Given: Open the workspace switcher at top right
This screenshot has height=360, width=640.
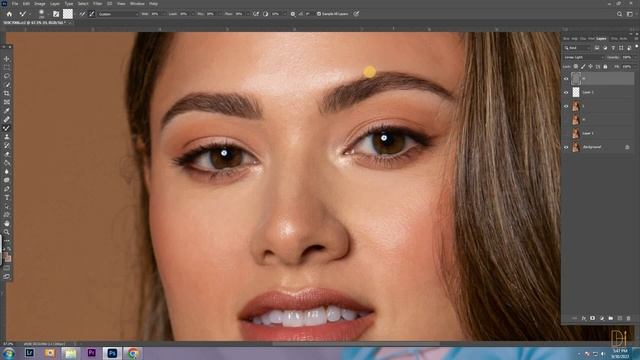Looking at the screenshot, I should pyautogui.click(x=630, y=14).
